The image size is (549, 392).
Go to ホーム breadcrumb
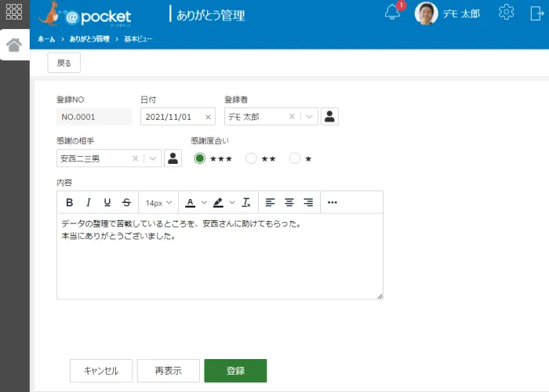46,39
